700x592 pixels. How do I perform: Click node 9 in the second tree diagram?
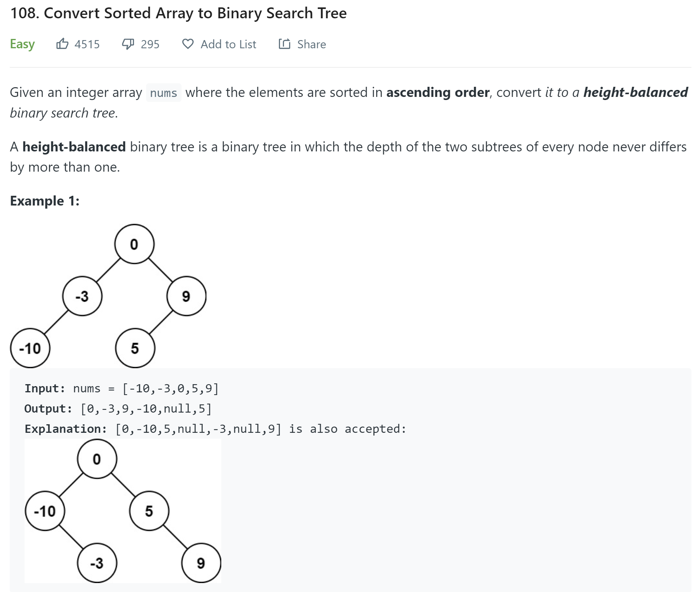click(201, 562)
